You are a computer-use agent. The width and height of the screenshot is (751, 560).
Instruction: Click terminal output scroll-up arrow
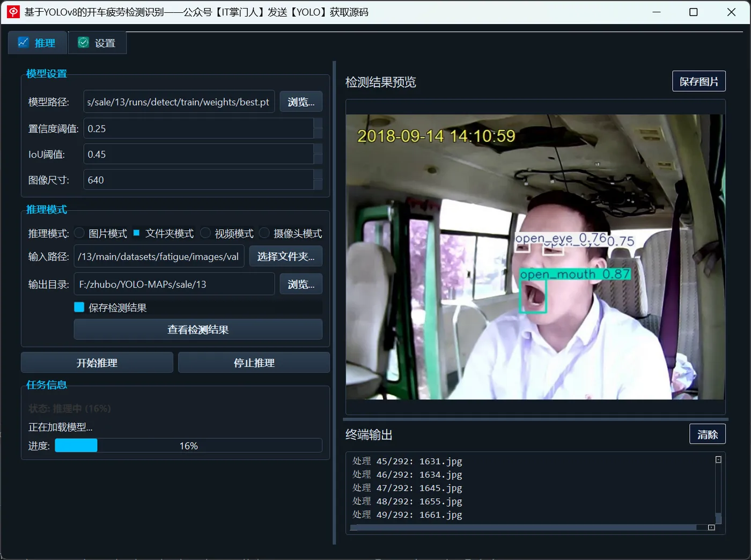point(718,460)
